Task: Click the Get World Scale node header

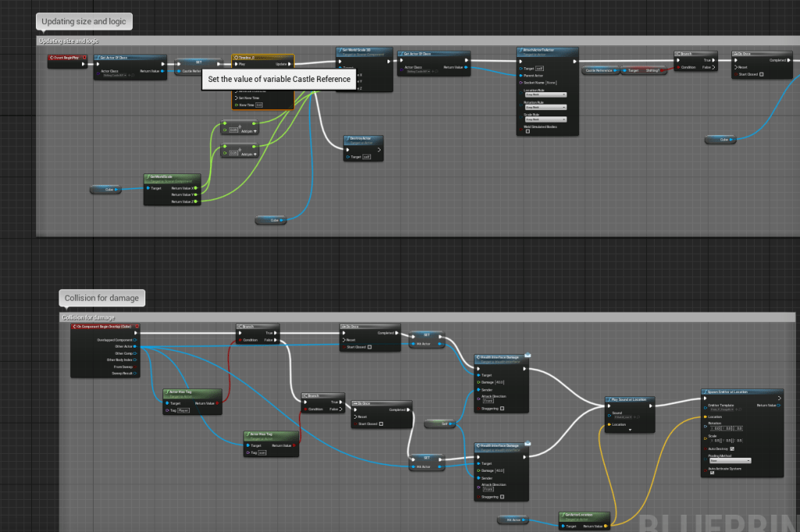Action: pos(172,179)
